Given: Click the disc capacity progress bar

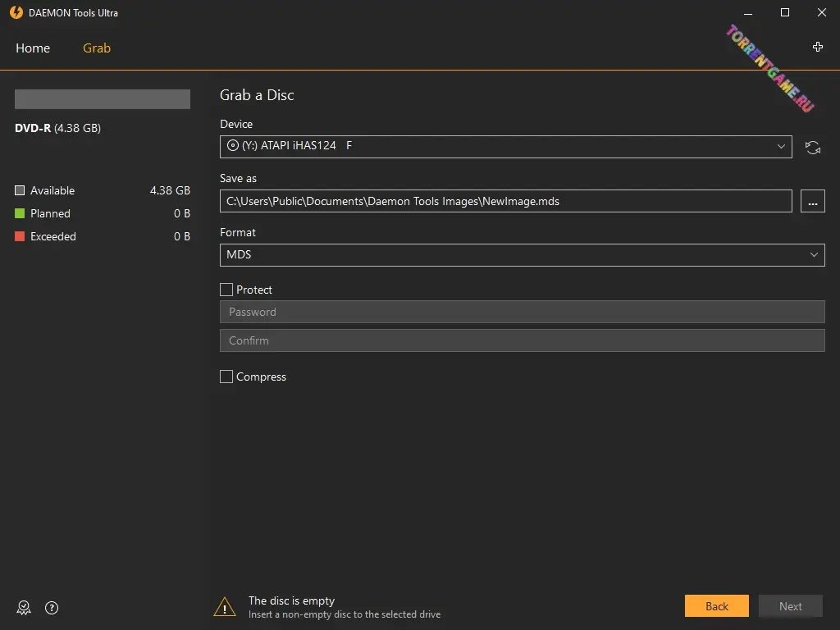Looking at the screenshot, I should click(103, 99).
